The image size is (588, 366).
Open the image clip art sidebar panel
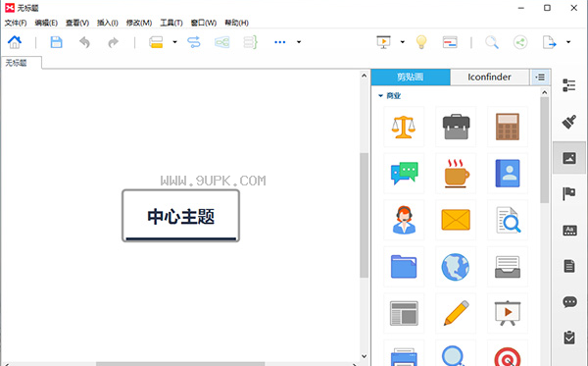568,158
